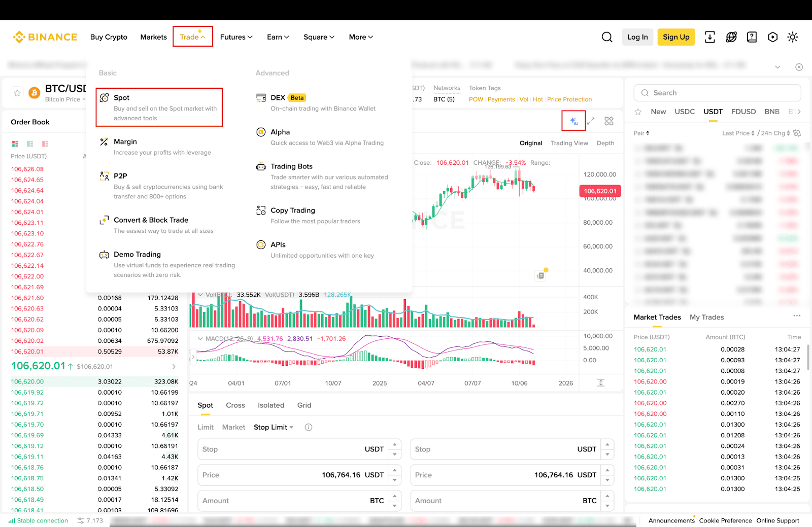812x527 pixels.
Task: Open the language and currency globe icon
Action: coord(731,37)
